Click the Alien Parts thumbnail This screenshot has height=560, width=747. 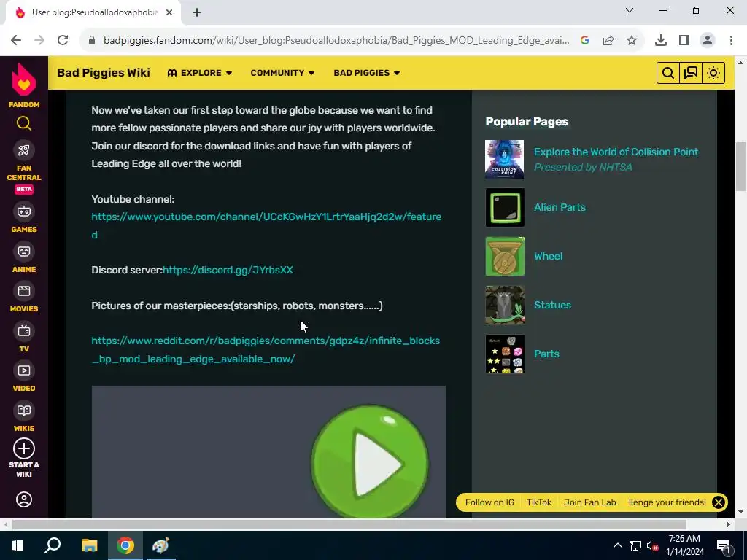pyautogui.click(x=505, y=208)
